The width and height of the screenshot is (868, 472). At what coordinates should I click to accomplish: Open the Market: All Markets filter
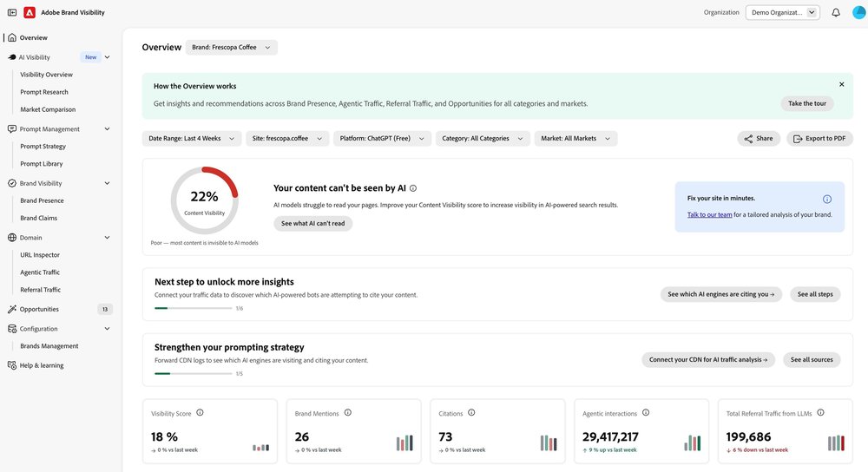point(575,138)
